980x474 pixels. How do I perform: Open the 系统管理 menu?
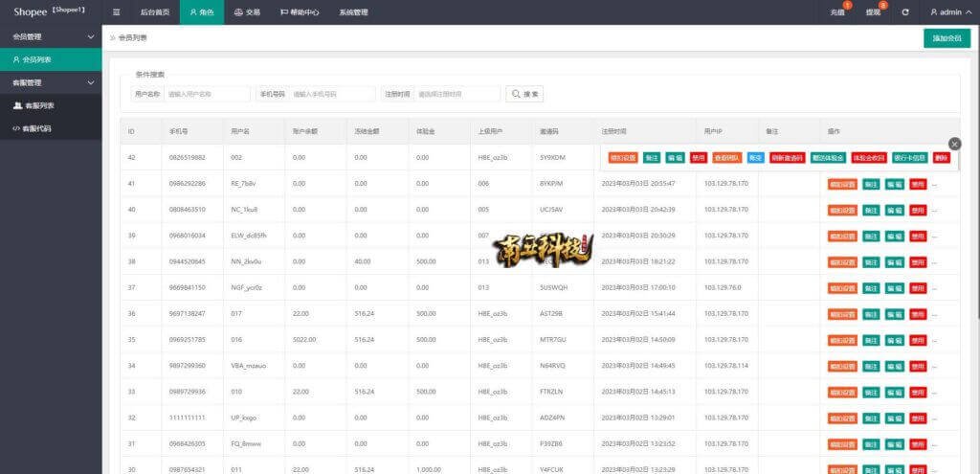(353, 12)
